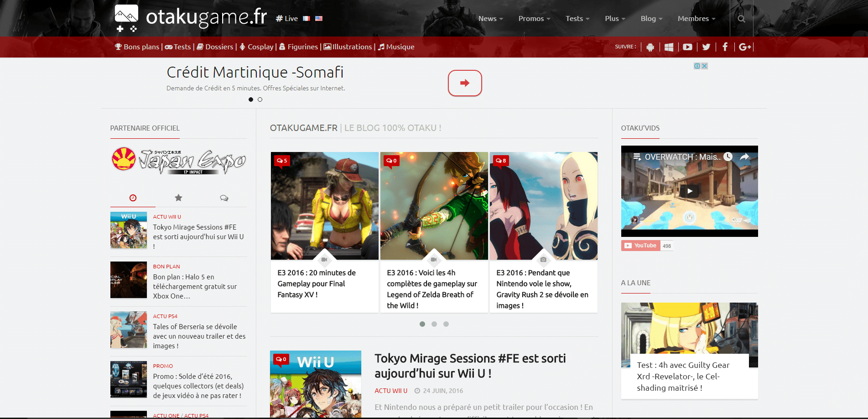Click the YouTube subscribe button
Viewport: 868px width, 419px height.
pyautogui.click(x=640, y=246)
